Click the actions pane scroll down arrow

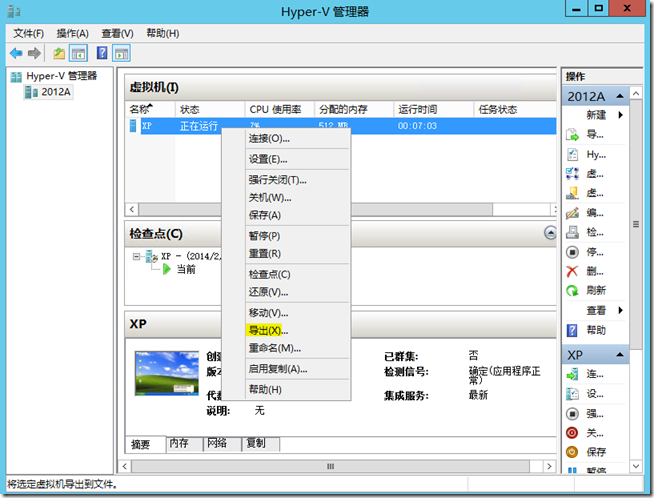[x=635, y=466]
